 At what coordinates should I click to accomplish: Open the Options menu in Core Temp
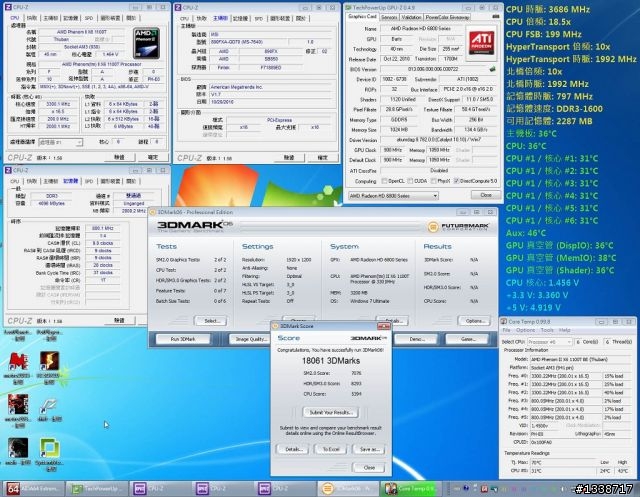click(x=525, y=330)
